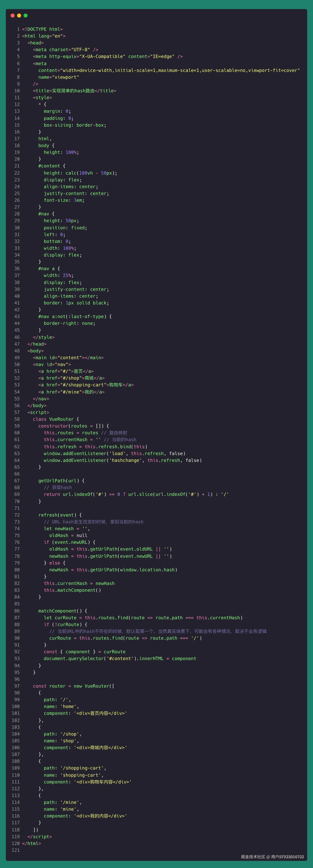Click the green maximize dot

(x=26, y=16)
